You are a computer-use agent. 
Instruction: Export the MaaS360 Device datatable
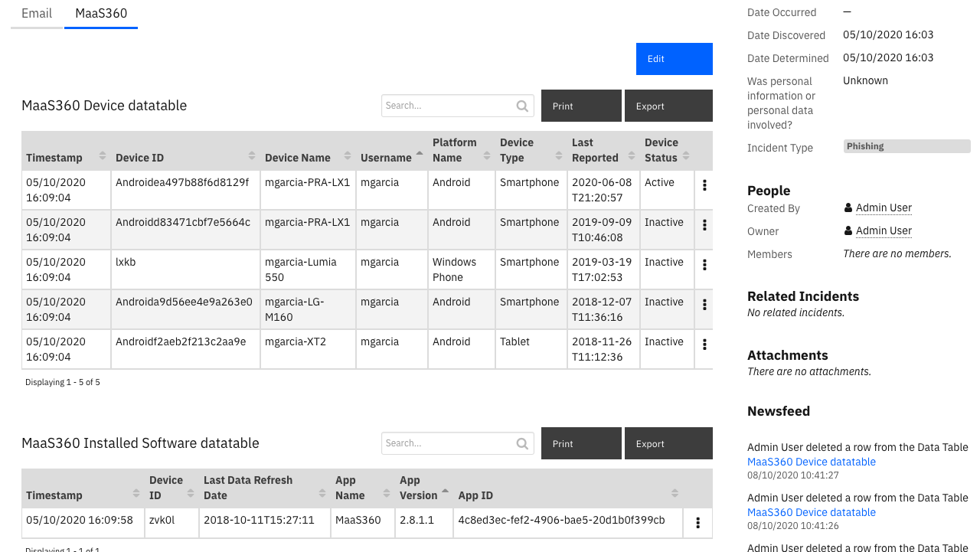[x=668, y=106]
